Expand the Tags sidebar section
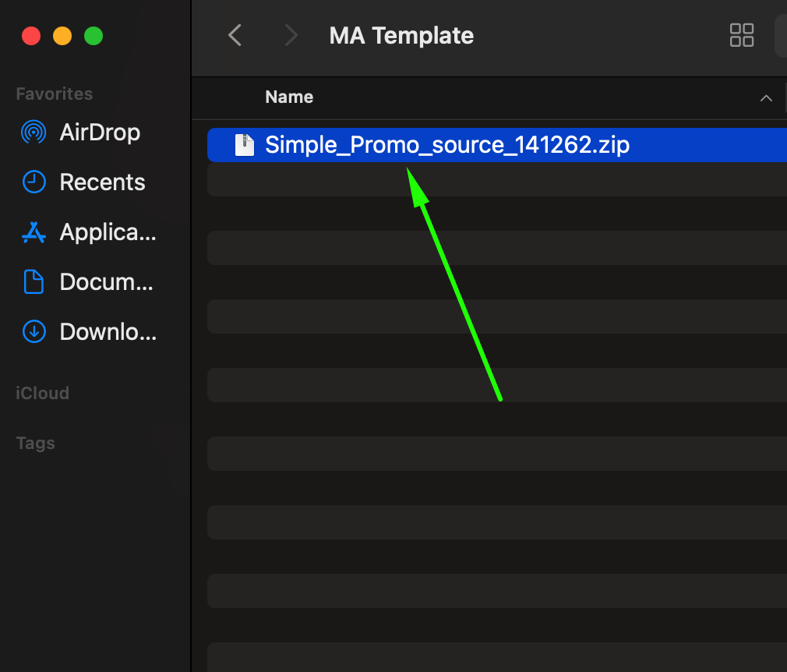Viewport: 787px width, 672px height. pyautogui.click(x=35, y=443)
